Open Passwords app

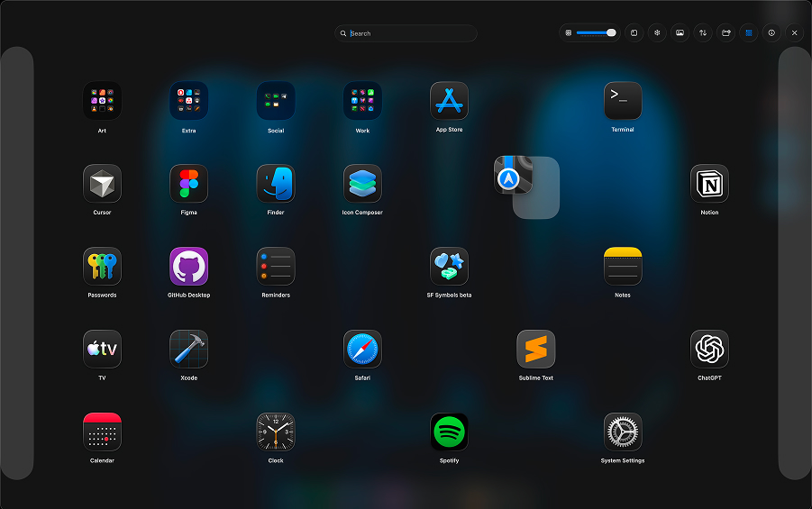102,266
